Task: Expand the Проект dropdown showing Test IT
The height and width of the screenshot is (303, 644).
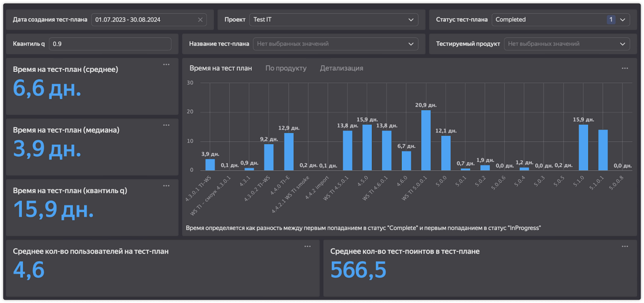Action: (334, 20)
